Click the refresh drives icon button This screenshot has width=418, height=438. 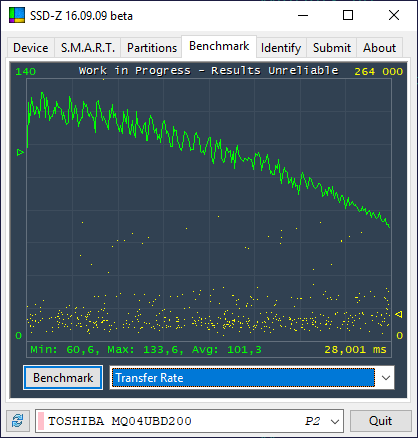(x=18, y=421)
